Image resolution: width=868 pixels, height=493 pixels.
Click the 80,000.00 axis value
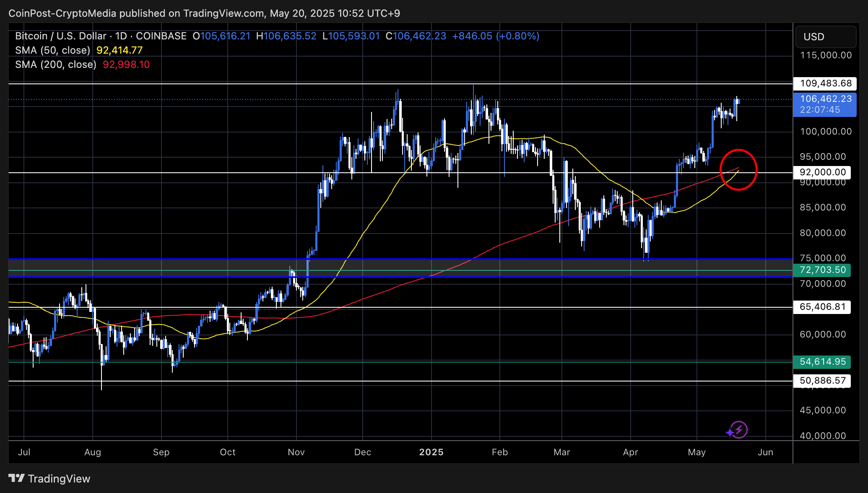click(823, 233)
